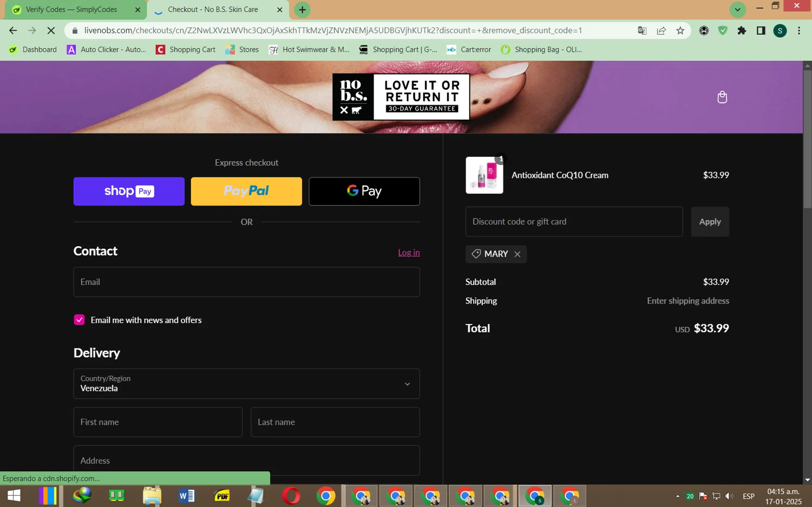
Task: Switch to the Verify Codes — SimplyCodes tab
Action: pyautogui.click(x=75, y=10)
